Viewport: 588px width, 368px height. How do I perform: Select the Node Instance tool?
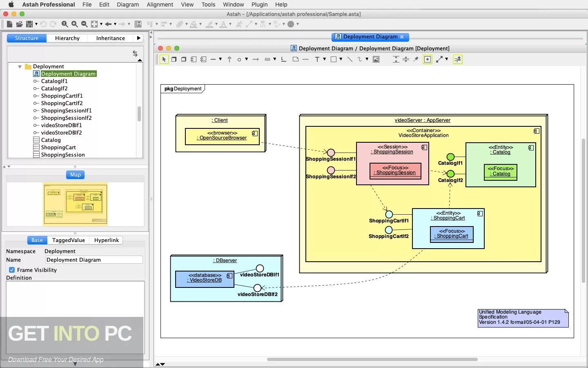[x=184, y=59]
